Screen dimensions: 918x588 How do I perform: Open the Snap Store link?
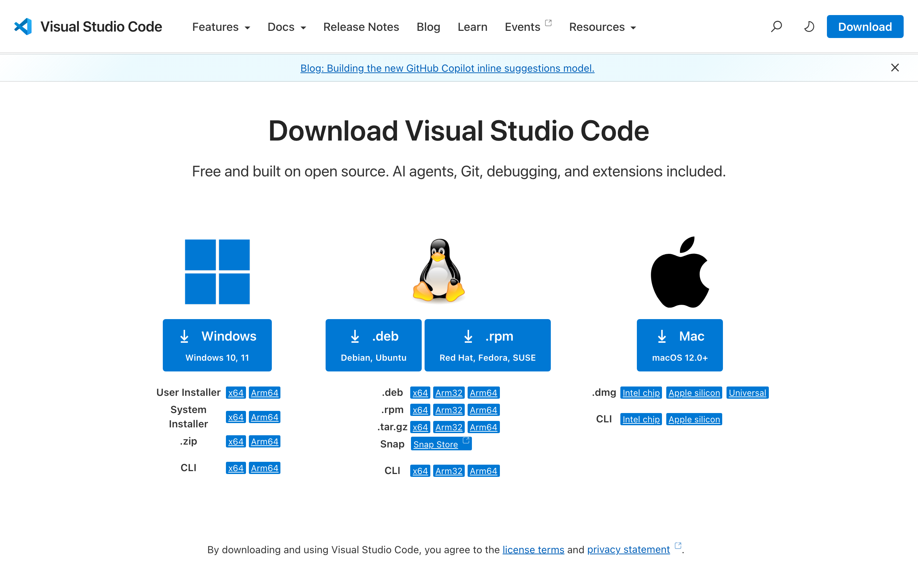[x=441, y=444]
